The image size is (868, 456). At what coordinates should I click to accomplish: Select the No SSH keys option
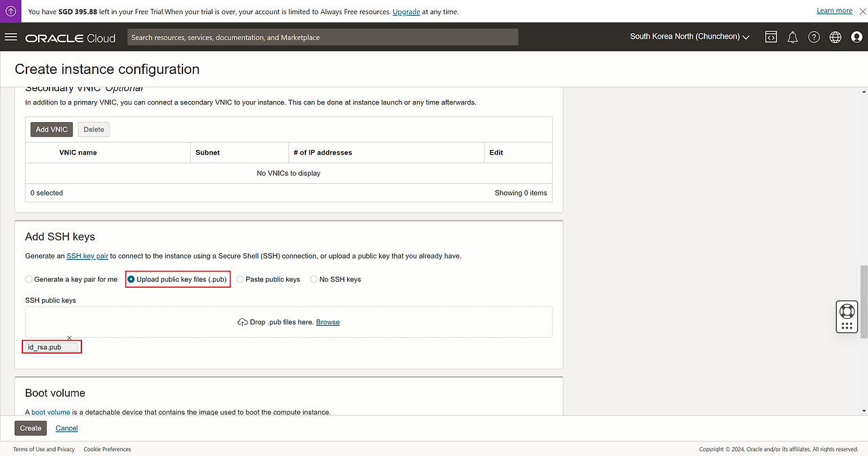pos(314,280)
